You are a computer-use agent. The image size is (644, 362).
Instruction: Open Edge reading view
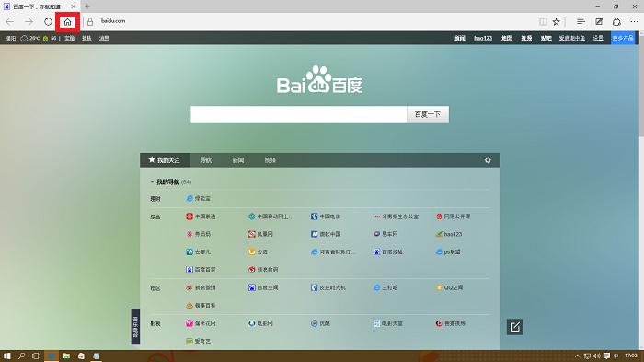pos(543,22)
